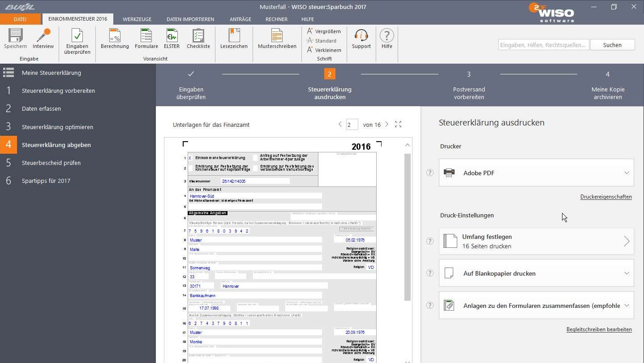
Task: Toggle Arbeitnehmer-Sparzulage checkbox in form
Action: (x=255, y=158)
